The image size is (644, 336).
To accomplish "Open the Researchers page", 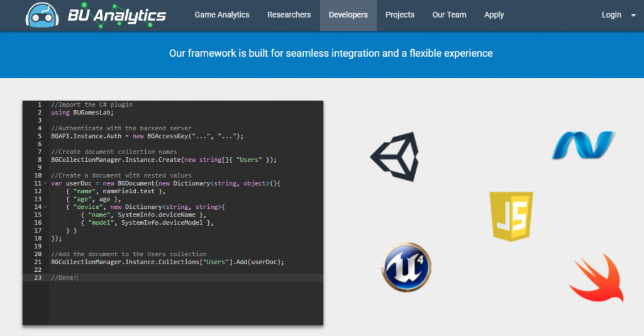I will click(x=289, y=15).
